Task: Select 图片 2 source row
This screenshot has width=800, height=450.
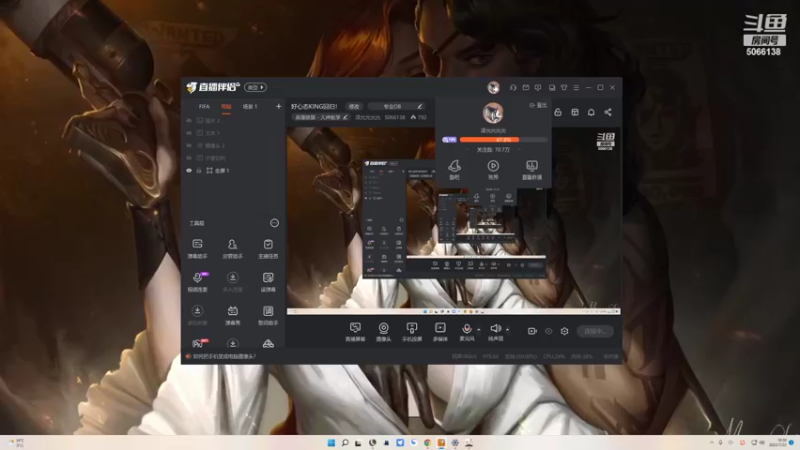Action: click(233, 120)
